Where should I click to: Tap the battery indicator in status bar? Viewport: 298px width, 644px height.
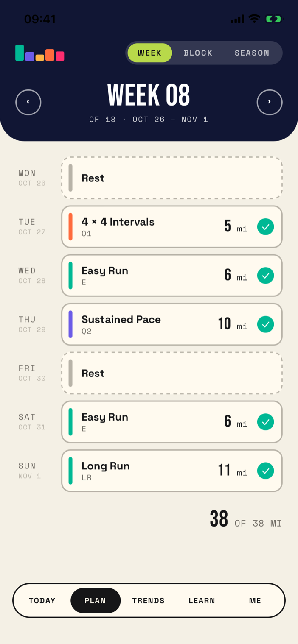tap(273, 19)
